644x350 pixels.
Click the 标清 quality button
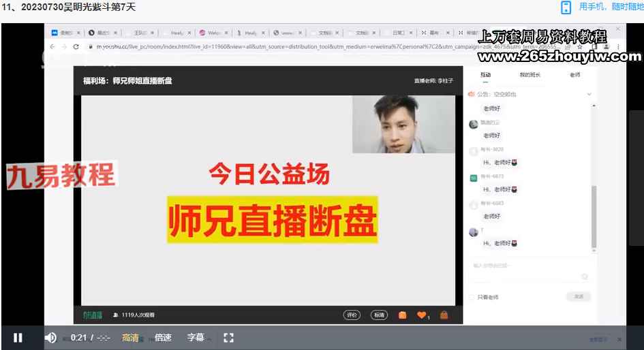click(379, 315)
